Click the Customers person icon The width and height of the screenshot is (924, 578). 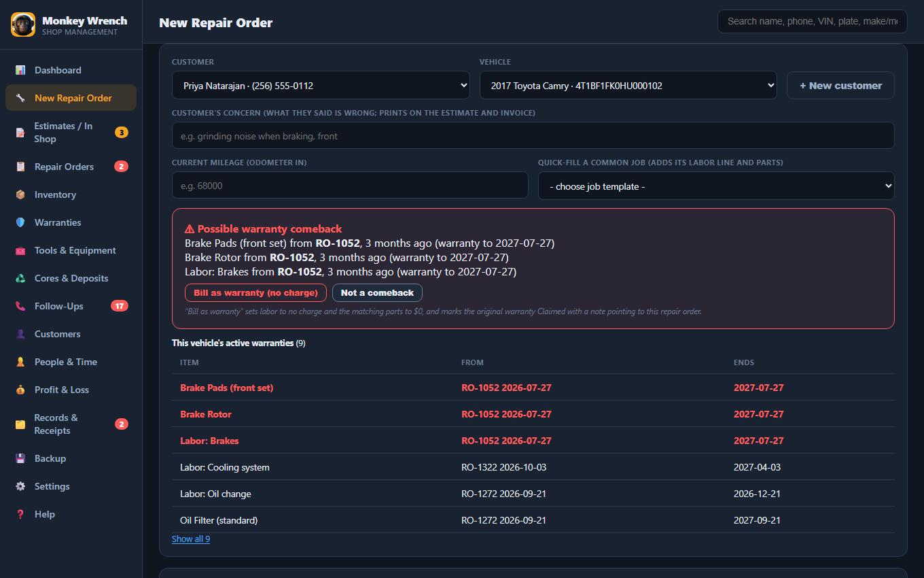click(20, 334)
